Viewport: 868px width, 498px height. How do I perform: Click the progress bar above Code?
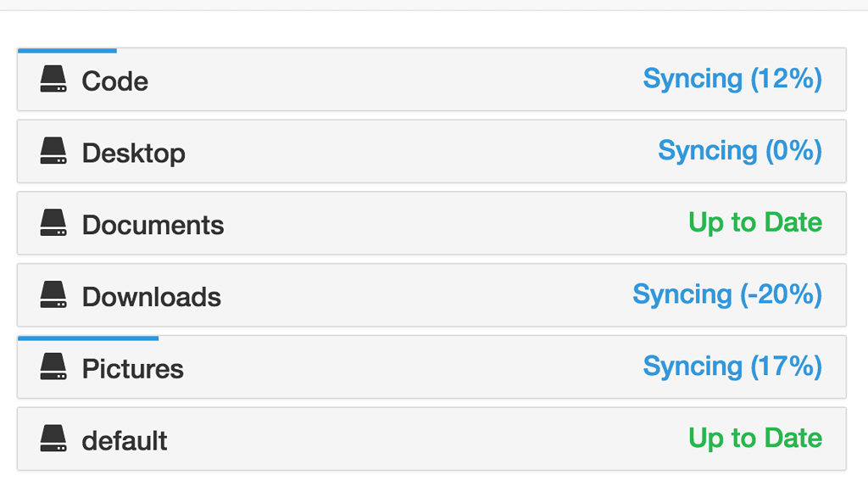point(67,48)
